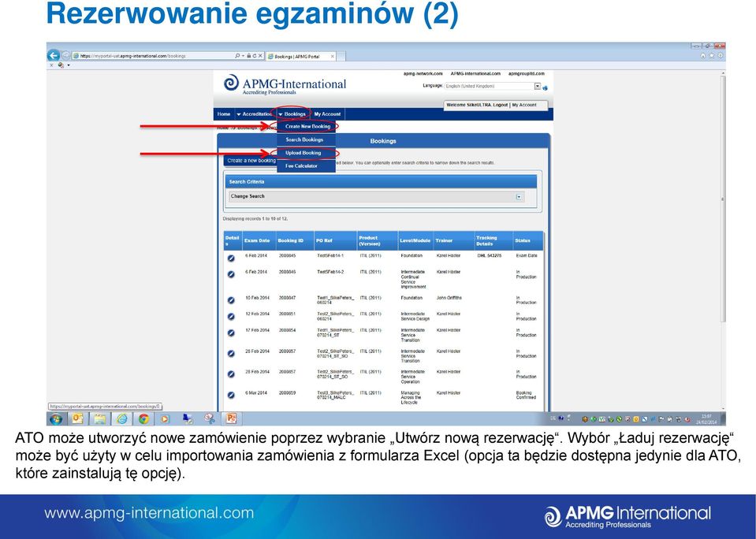Launch Google Chrome from the taskbar
Screen dimensions: 756x539
coord(143,418)
